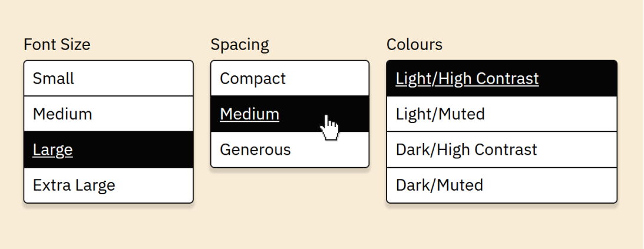
Task: Click the Colours heading label
Action: coord(414,45)
